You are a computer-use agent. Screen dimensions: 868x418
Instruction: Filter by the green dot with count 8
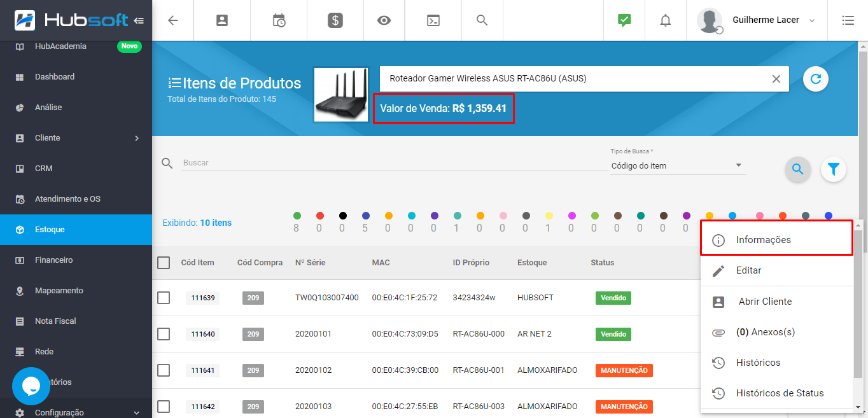[x=297, y=216]
